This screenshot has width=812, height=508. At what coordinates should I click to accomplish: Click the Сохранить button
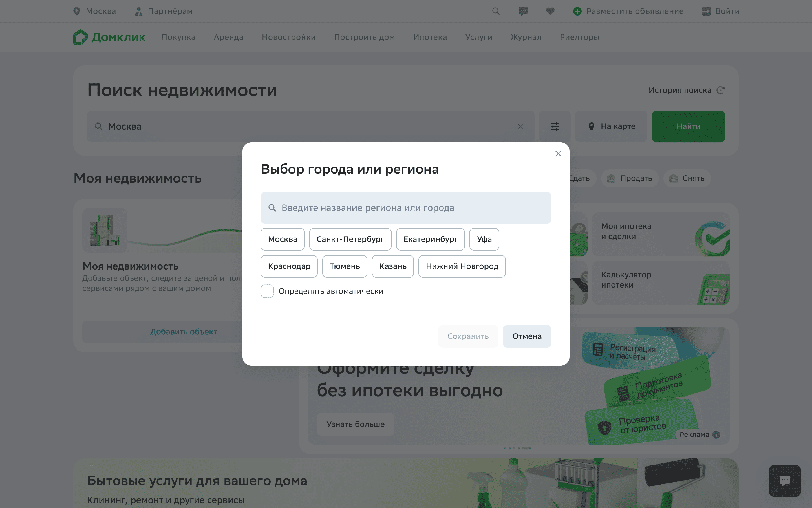468,336
